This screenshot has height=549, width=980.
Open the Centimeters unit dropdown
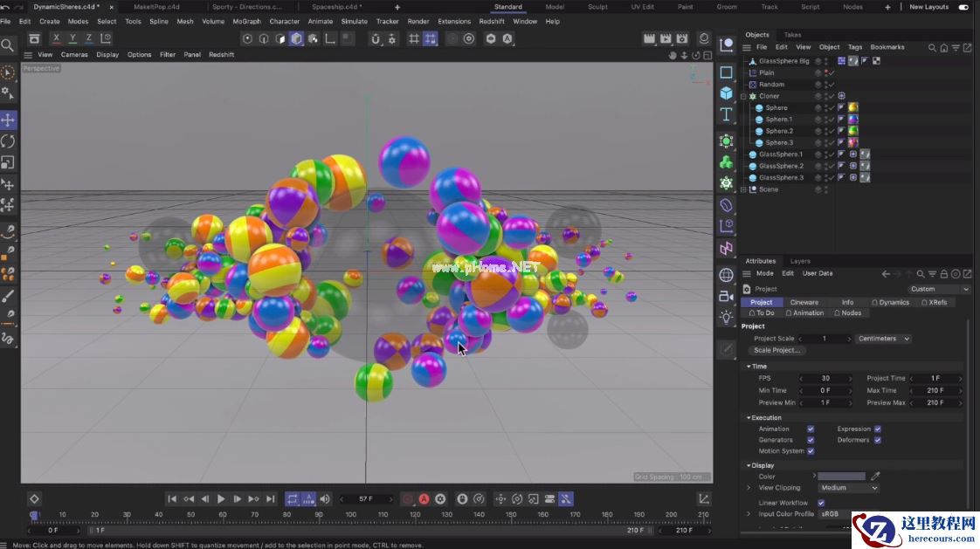(883, 339)
